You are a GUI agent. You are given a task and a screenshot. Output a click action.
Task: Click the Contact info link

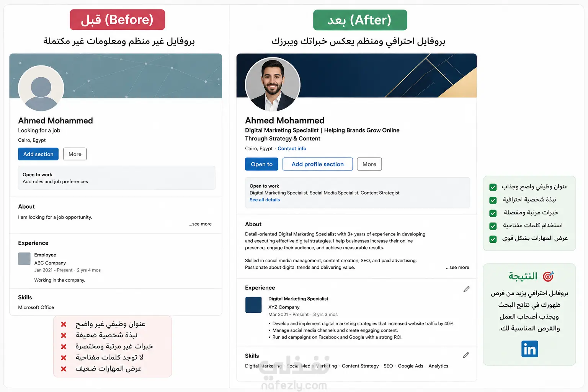(292, 149)
